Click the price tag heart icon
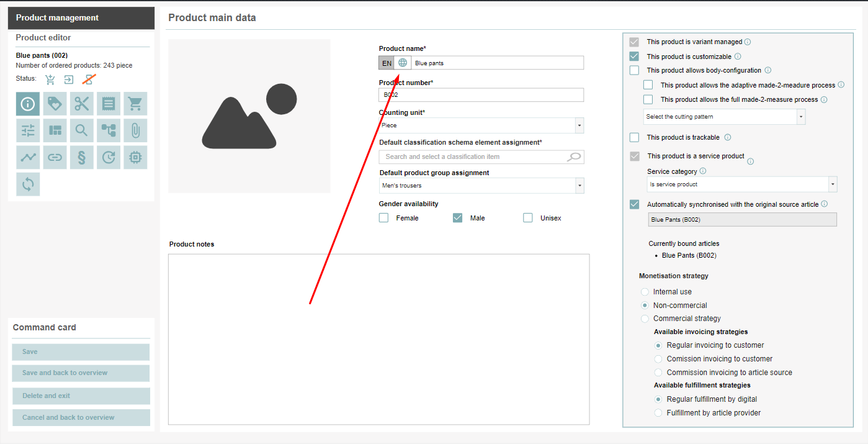The width and height of the screenshot is (868, 444). point(55,104)
